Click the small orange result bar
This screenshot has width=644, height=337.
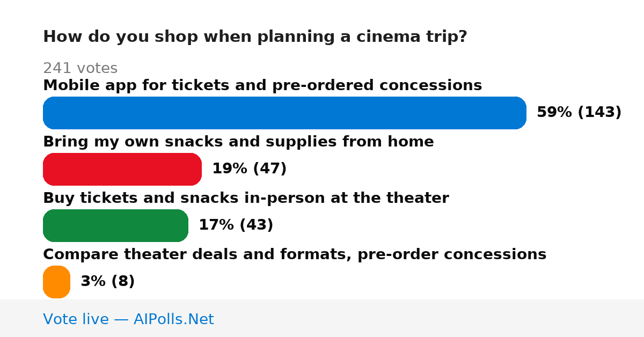56,282
